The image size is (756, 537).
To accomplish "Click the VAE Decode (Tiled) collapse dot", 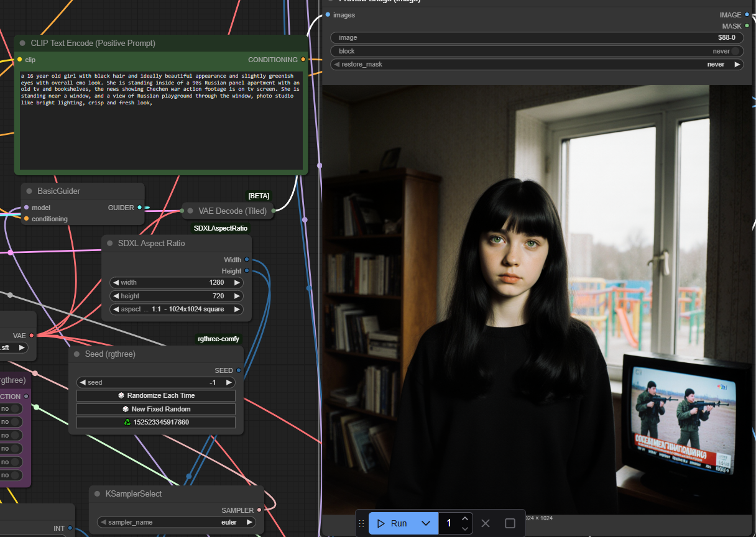I will [x=190, y=211].
